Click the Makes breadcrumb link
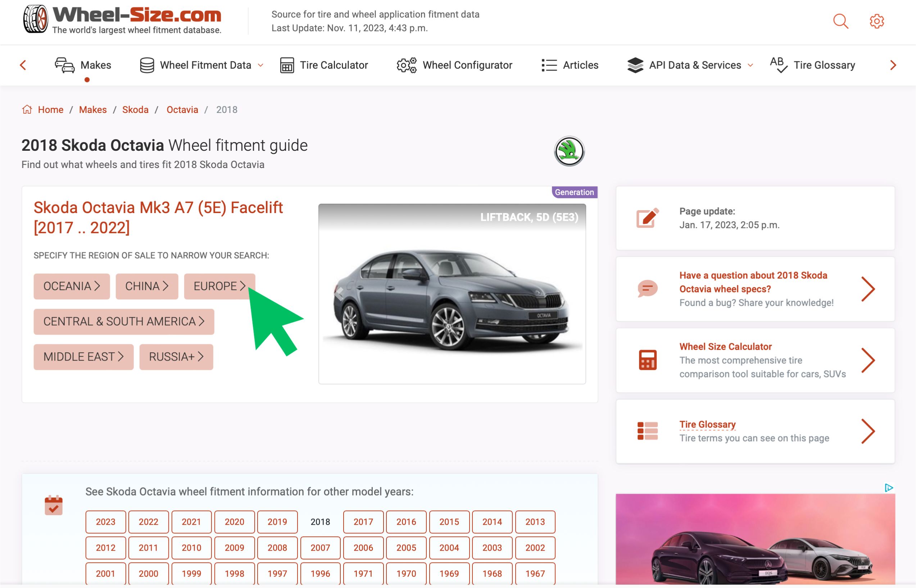916x588 pixels. point(93,110)
